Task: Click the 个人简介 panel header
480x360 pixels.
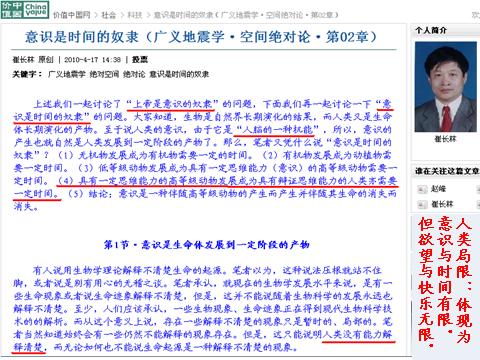Action: coord(431,30)
